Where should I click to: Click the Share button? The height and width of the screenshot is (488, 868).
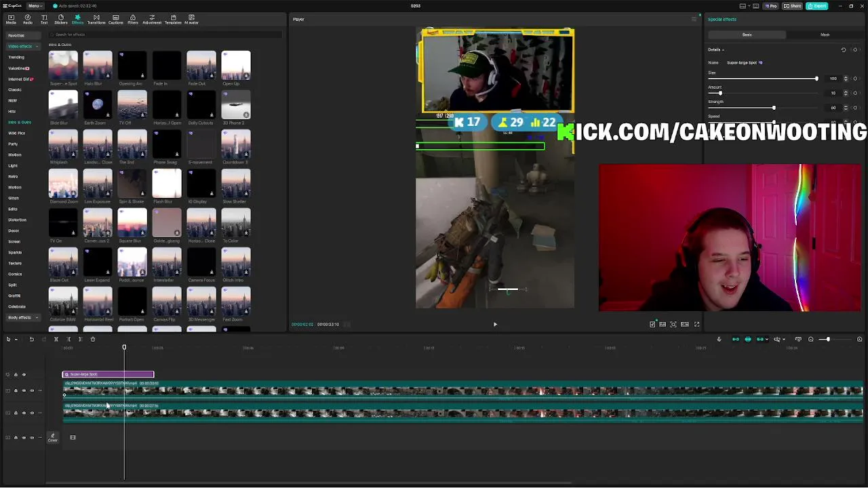click(x=792, y=5)
